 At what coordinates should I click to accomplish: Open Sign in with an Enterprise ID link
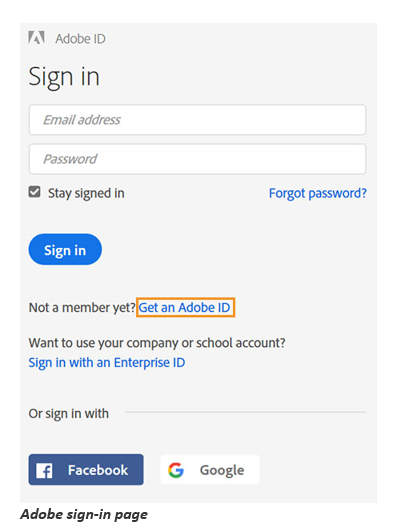[107, 363]
